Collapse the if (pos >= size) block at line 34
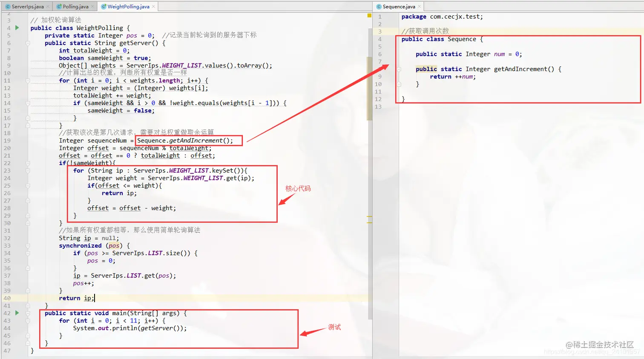 click(28, 253)
